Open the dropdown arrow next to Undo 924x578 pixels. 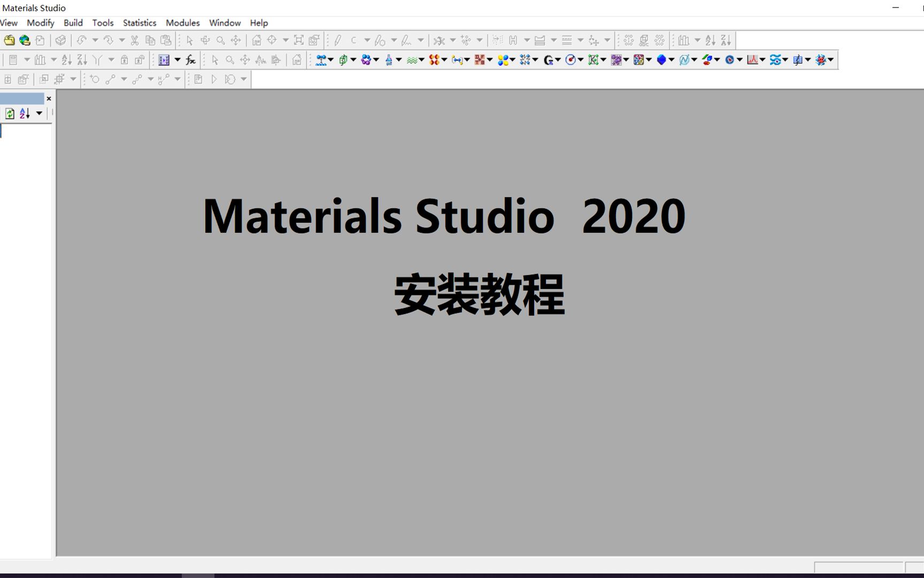[95, 40]
